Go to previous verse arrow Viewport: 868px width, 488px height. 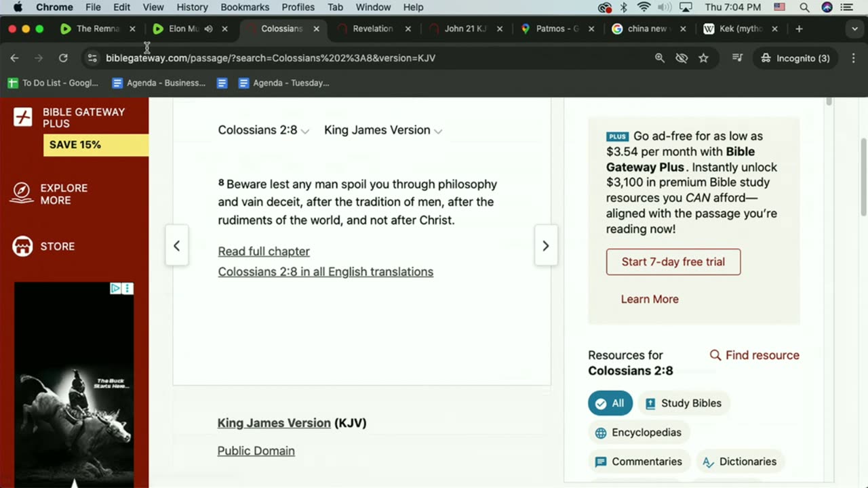177,245
